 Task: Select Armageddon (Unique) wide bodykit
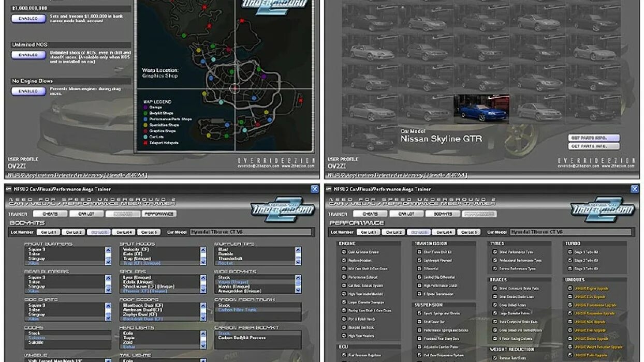(x=239, y=291)
